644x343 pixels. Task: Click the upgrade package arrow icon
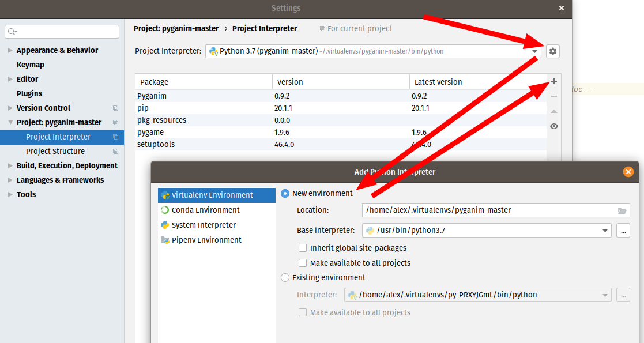tap(554, 111)
